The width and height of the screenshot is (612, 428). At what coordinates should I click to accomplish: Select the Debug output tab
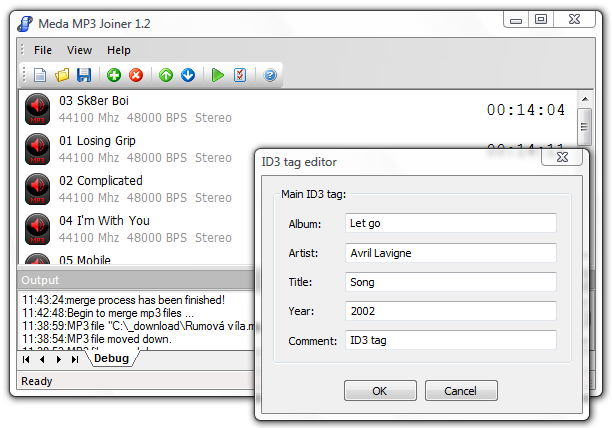point(112,358)
